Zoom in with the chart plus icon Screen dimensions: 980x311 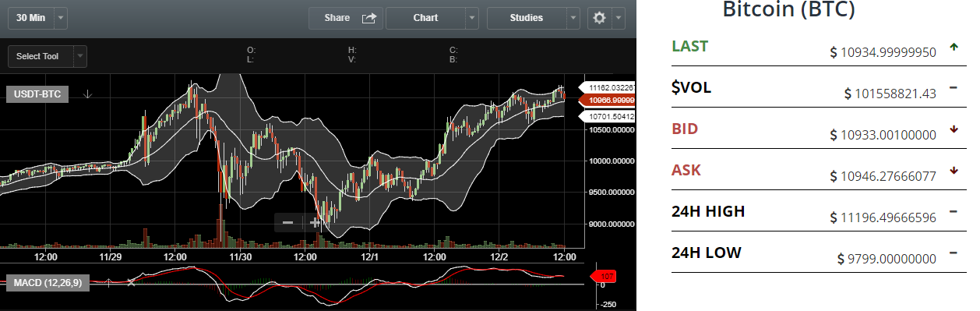tap(315, 223)
